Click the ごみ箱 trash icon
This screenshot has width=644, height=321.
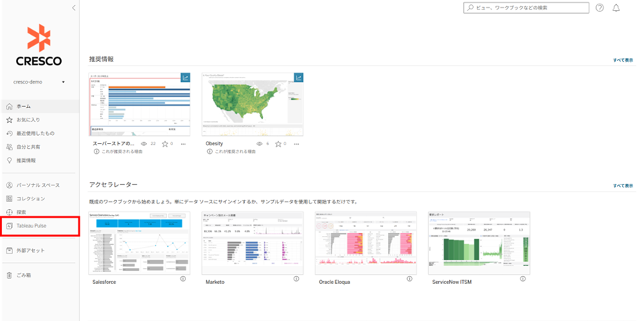pyautogui.click(x=9, y=275)
